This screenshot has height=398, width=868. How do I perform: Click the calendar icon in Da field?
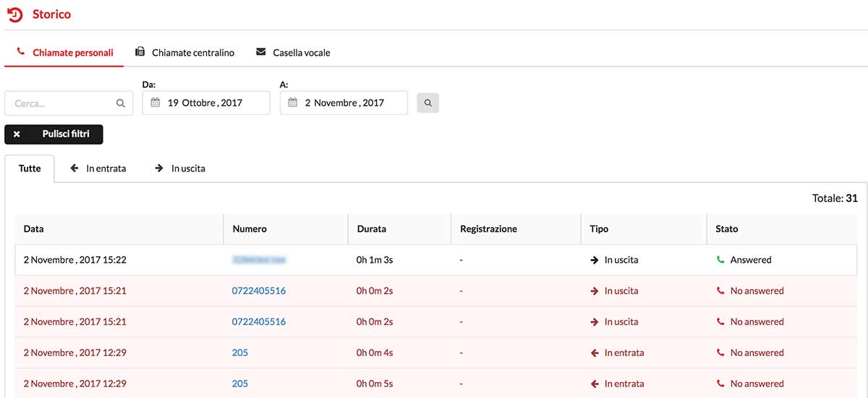point(156,103)
